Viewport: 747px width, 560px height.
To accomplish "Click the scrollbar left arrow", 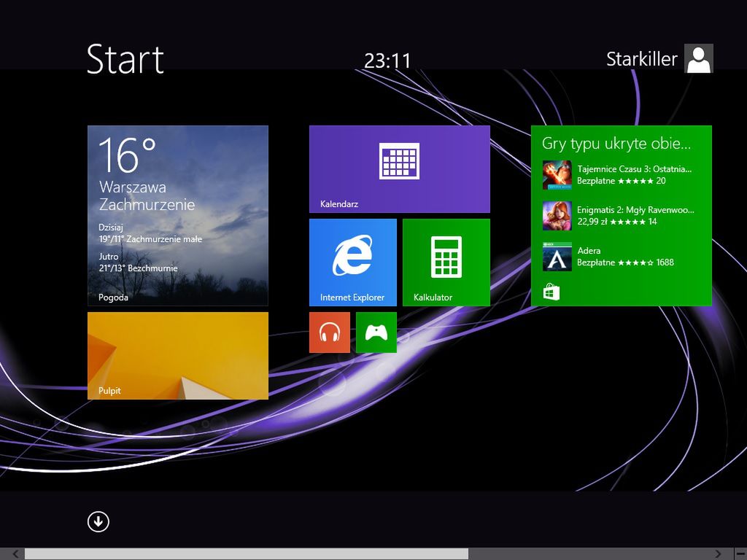I will 16,554.
